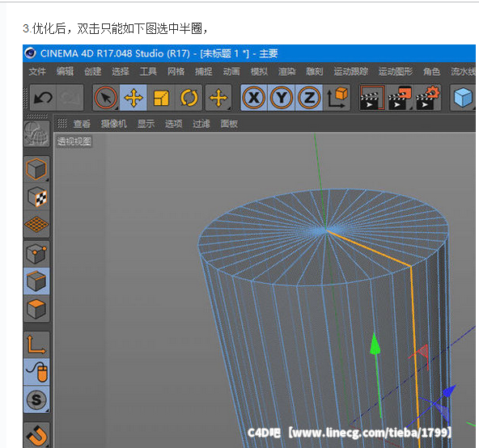Open the 动画 menu

[231, 71]
